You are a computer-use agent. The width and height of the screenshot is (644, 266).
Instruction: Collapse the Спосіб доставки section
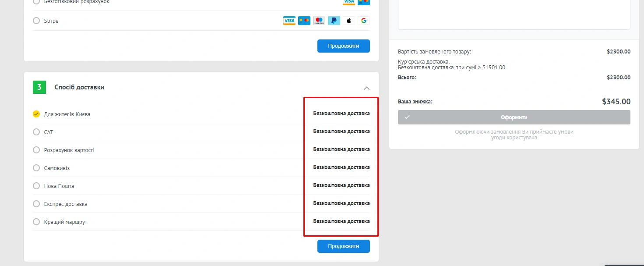tap(366, 88)
